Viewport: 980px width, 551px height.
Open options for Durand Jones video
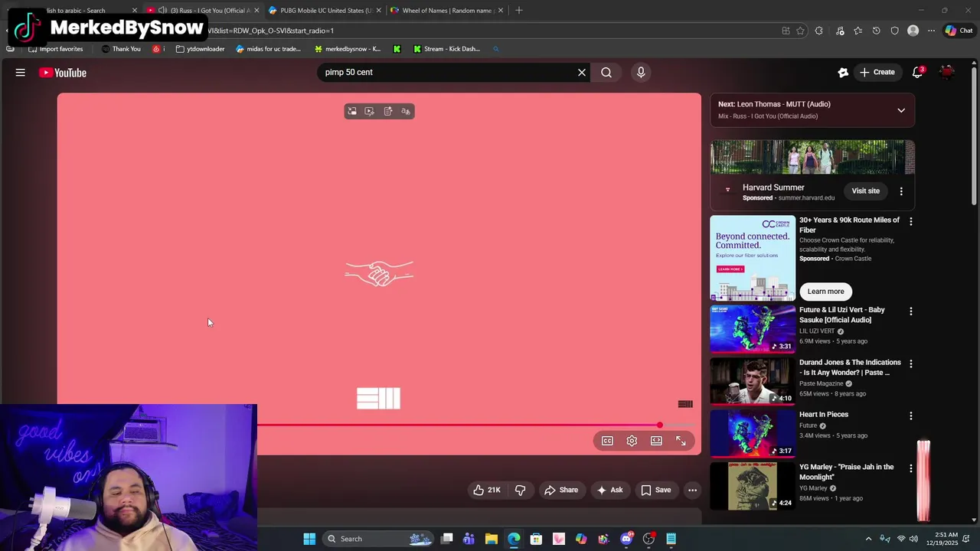click(910, 364)
